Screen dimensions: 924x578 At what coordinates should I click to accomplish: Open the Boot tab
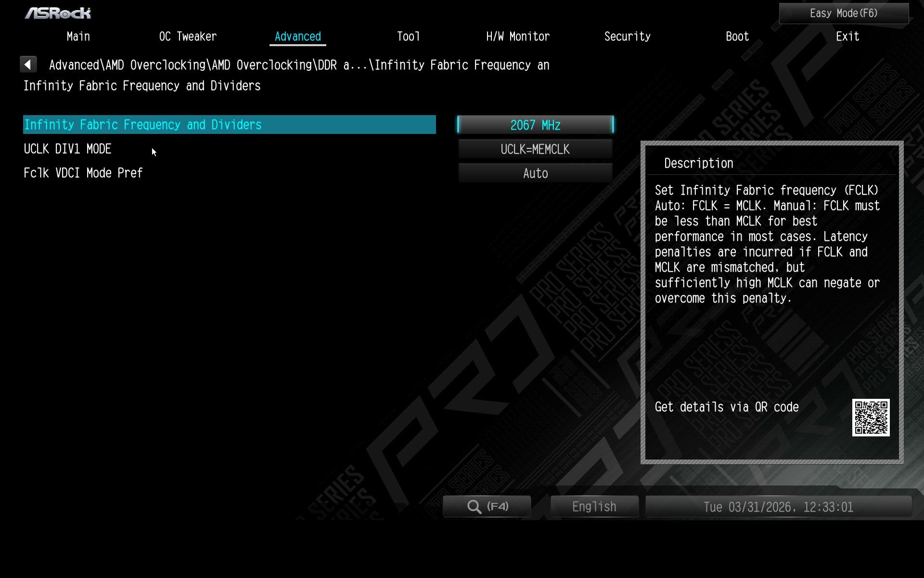coord(737,37)
